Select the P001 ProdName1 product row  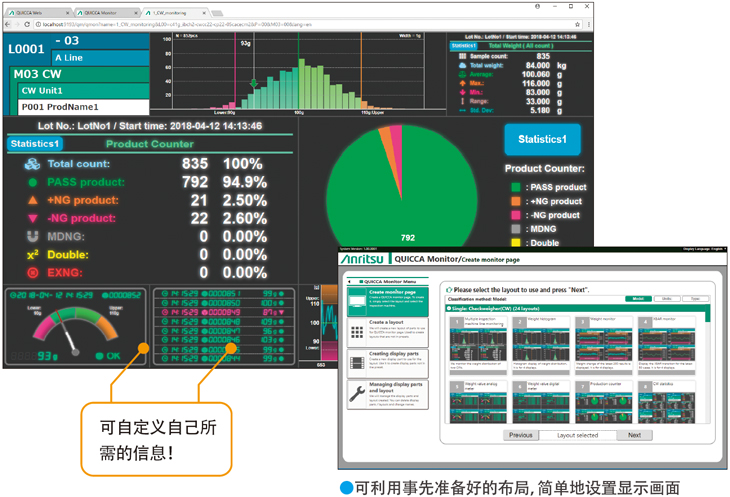[84, 107]
